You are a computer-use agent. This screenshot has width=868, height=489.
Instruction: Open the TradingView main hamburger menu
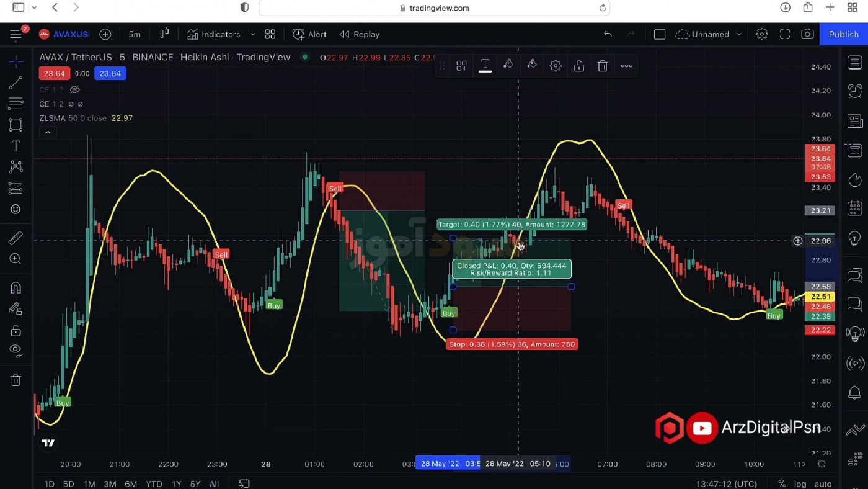tap(15, 34)
